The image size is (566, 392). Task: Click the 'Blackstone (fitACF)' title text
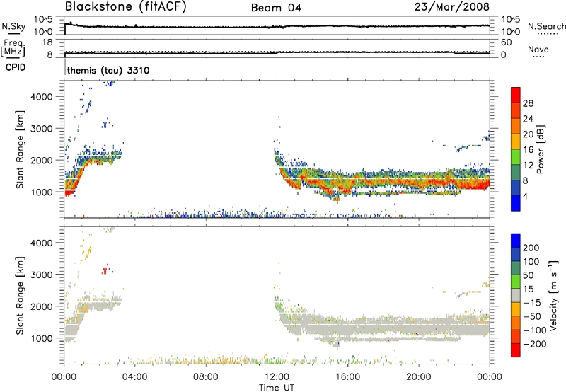pyautogui.click(x=126, y=6)
